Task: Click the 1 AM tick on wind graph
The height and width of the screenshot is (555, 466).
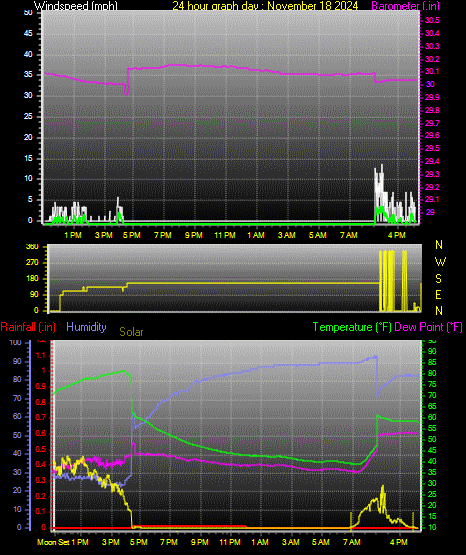Action: point(256,235)
